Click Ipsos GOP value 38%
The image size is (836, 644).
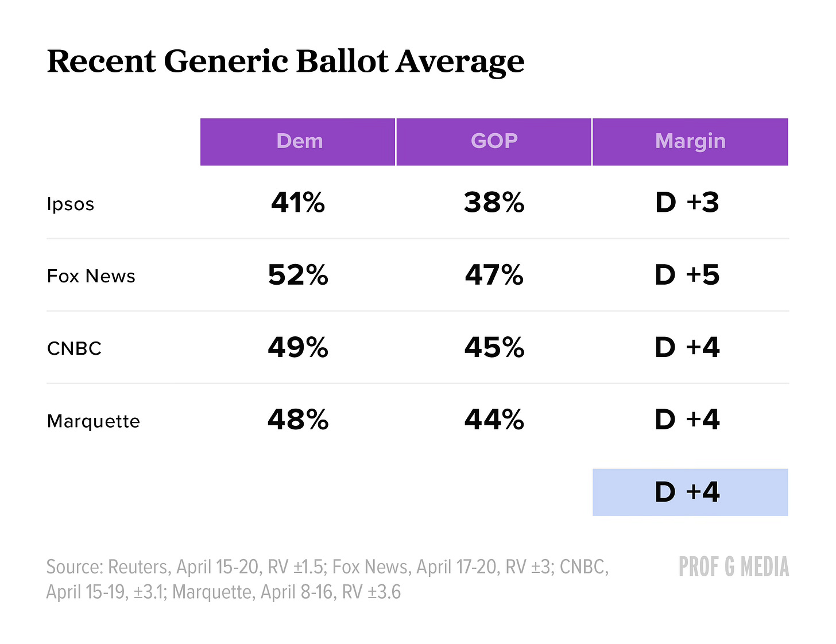pyautogui.click(x=494, y=203)
